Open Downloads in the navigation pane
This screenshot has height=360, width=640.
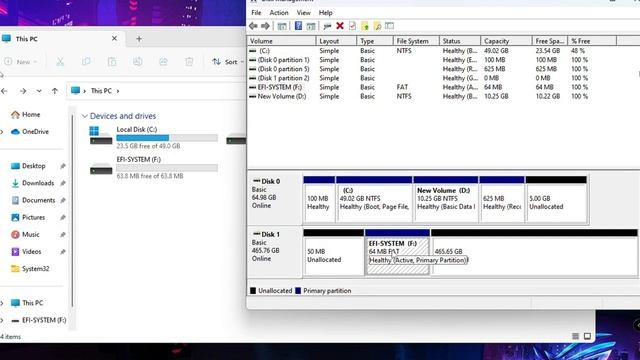pos(33,183)
